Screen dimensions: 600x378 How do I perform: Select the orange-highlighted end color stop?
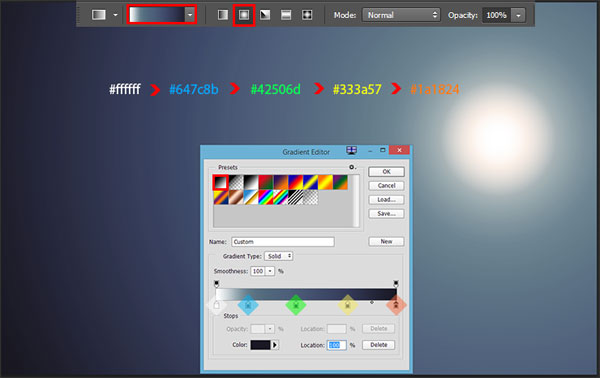click(396, 305)
